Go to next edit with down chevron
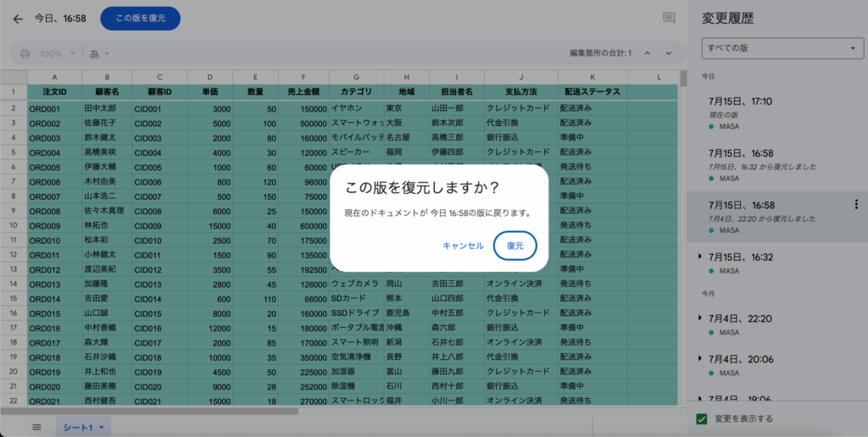 (669, 53)
